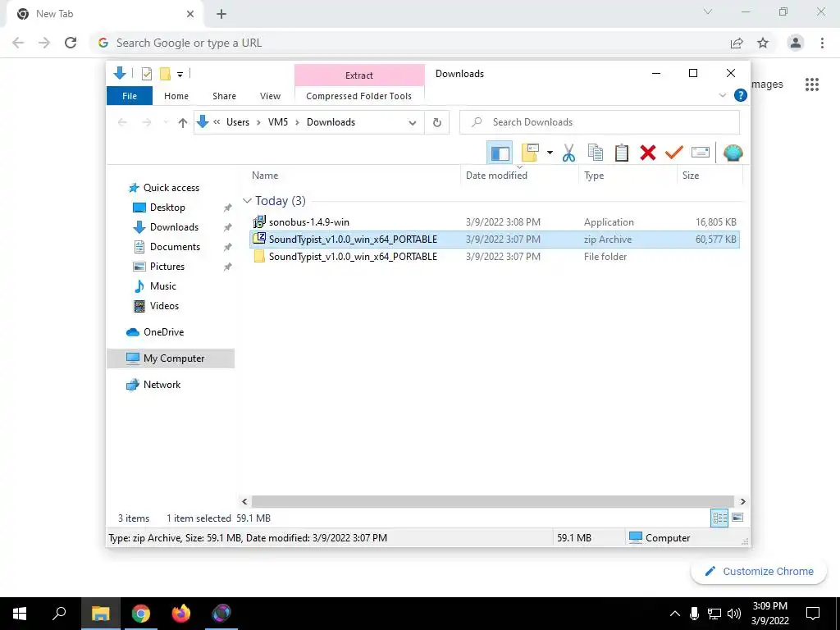Viewport: 840px width, 630px height.
Task: Select the sonobus-1.4.9-win application file
Action: [494, 221]
